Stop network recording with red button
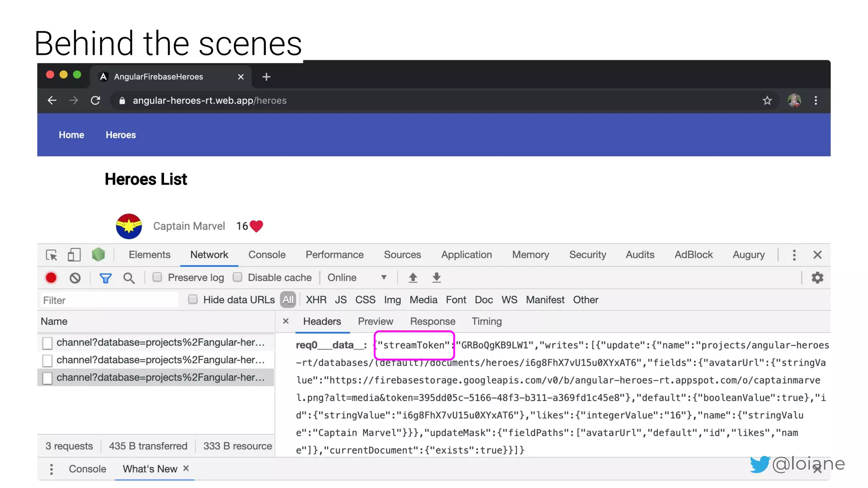This screenshot has height=488, width=868. click(x=51, y=278)
